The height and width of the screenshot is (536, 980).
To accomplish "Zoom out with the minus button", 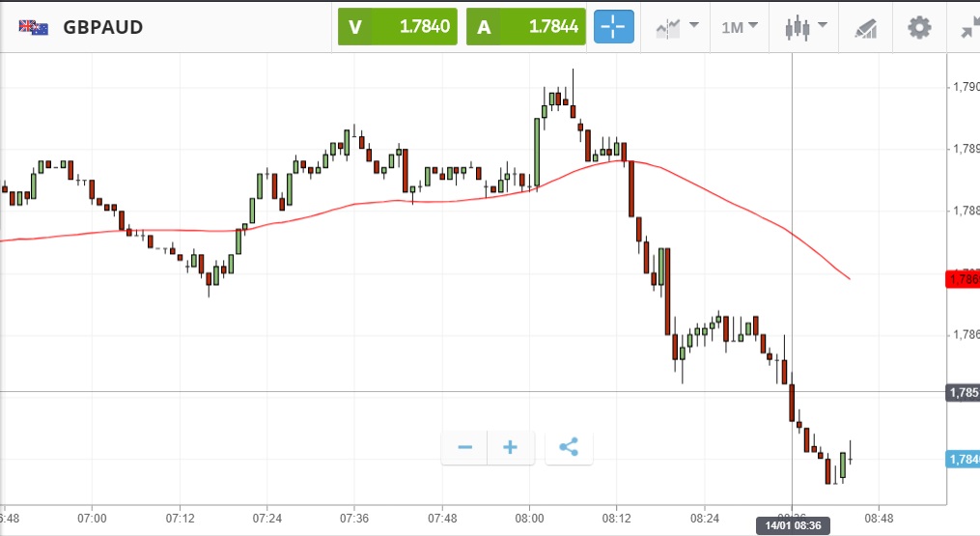I will (464, 447).
